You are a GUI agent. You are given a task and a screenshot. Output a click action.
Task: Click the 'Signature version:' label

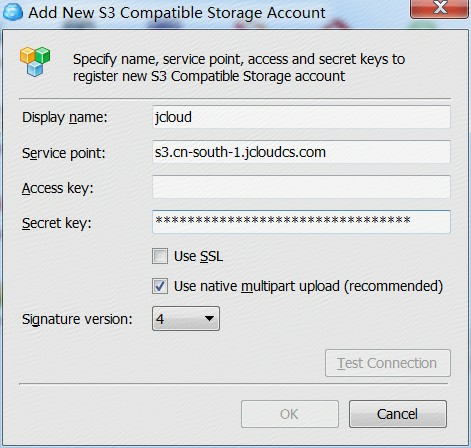(77, 319)
